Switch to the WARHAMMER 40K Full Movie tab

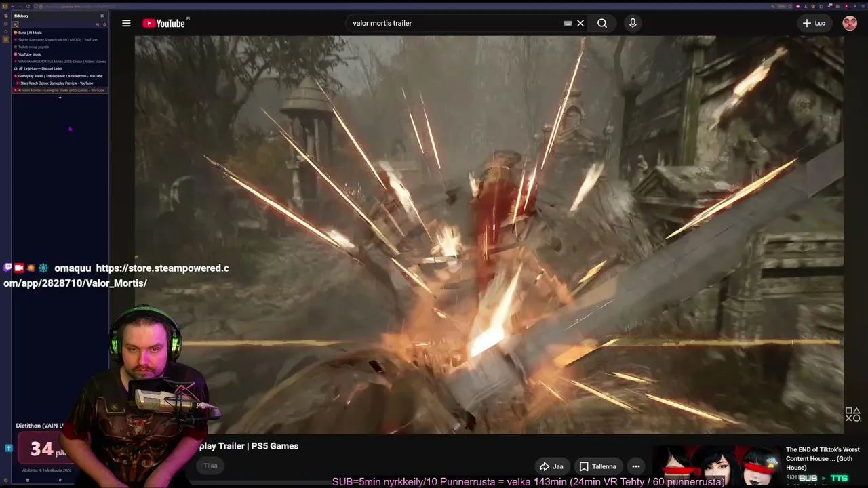coord(60,62)
